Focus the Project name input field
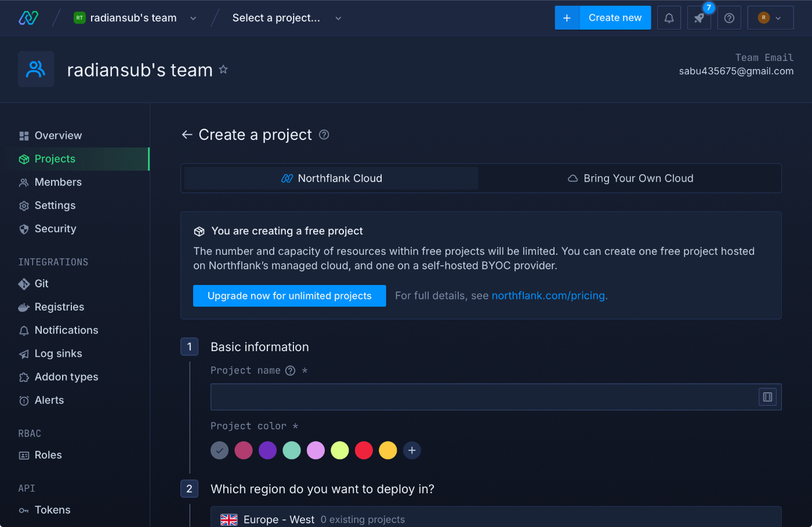812x527 pixels. (x=496, y=397)
